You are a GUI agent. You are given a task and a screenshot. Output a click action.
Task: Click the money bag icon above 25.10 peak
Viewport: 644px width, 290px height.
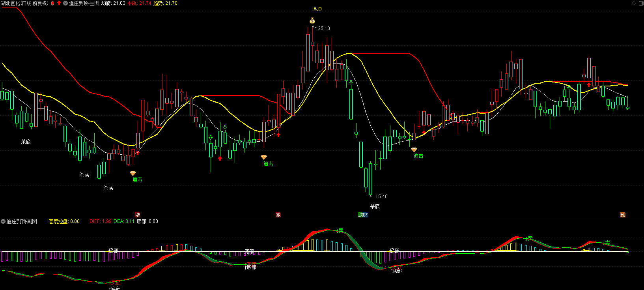click(x=312, y=21)
